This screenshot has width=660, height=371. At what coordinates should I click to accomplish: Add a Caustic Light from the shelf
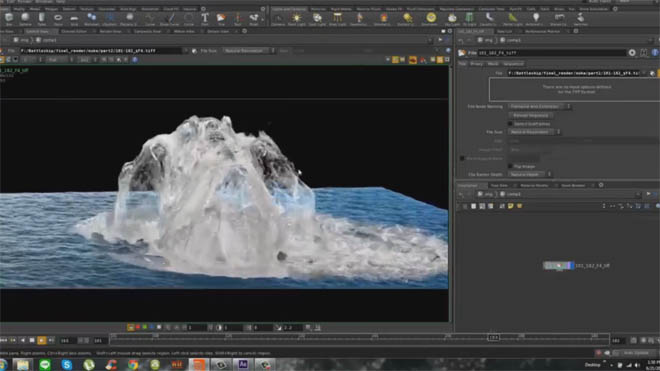489,19
